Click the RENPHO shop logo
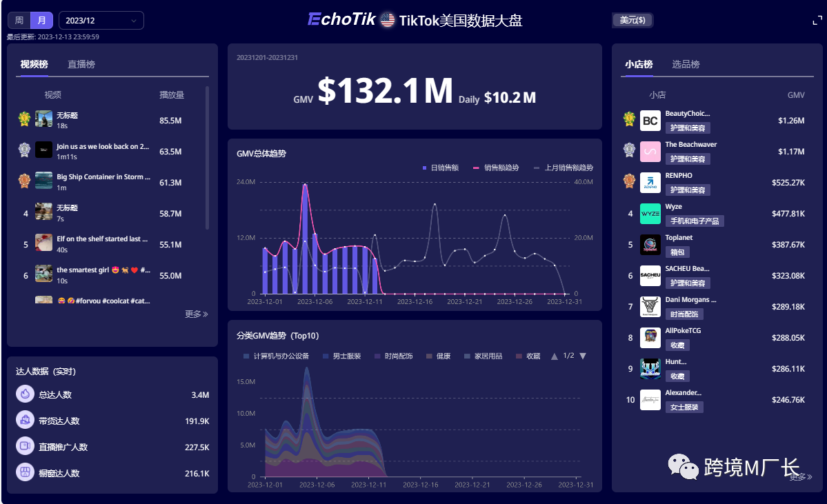The width and height of the screenshot is (827, 504). coord(650,183)
